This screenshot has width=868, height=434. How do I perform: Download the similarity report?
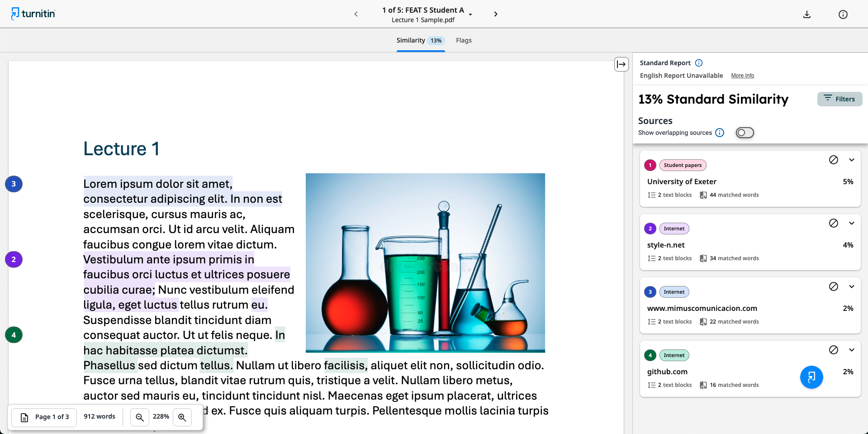point(807,14)
